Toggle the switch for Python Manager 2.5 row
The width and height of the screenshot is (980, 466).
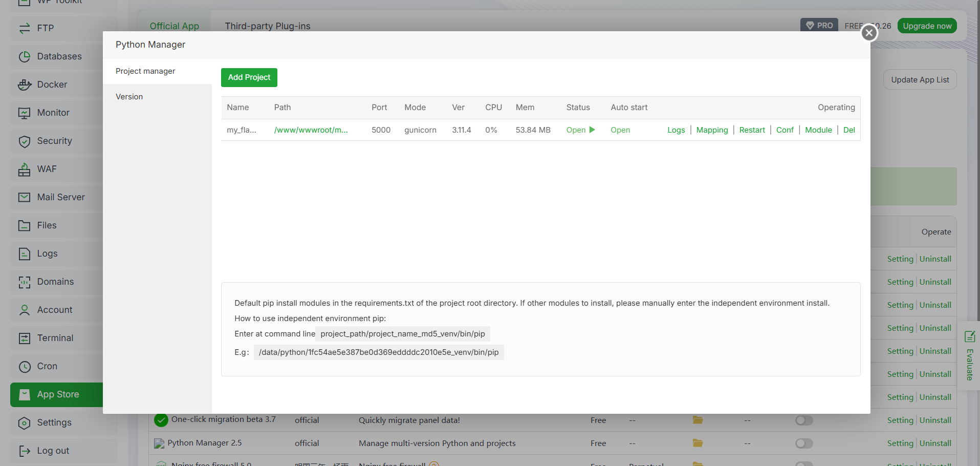pos(804,443)
